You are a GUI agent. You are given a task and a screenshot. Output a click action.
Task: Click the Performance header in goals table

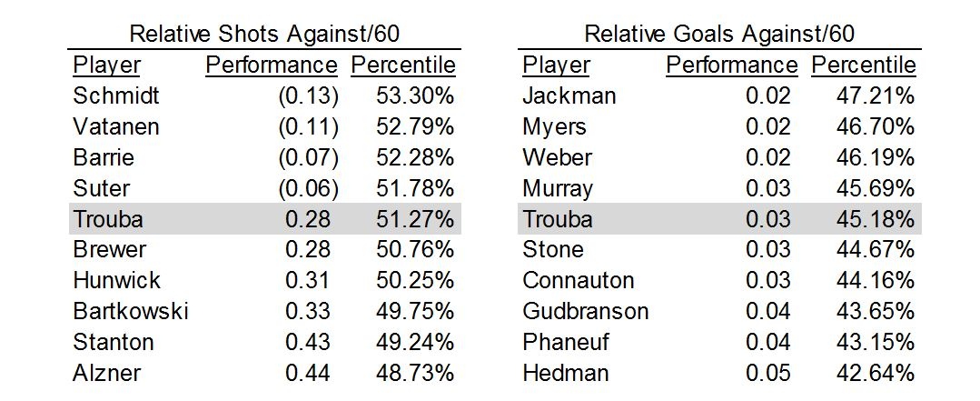[732, 65]
